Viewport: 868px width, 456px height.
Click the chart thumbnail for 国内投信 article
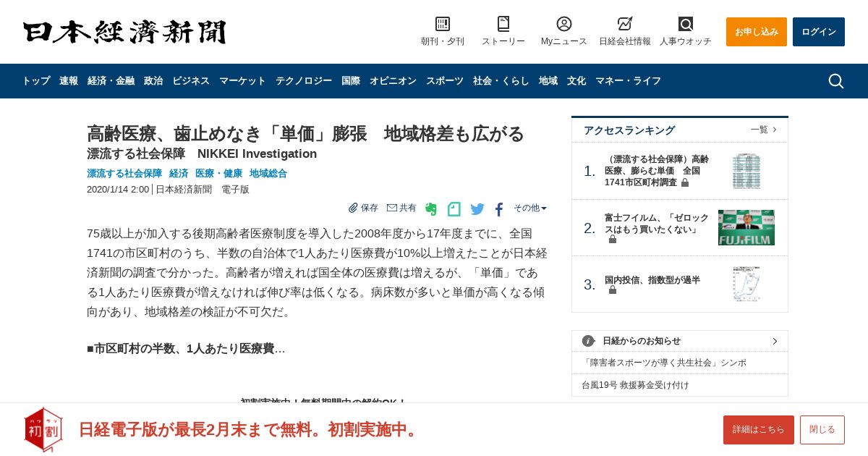[746, 284]
